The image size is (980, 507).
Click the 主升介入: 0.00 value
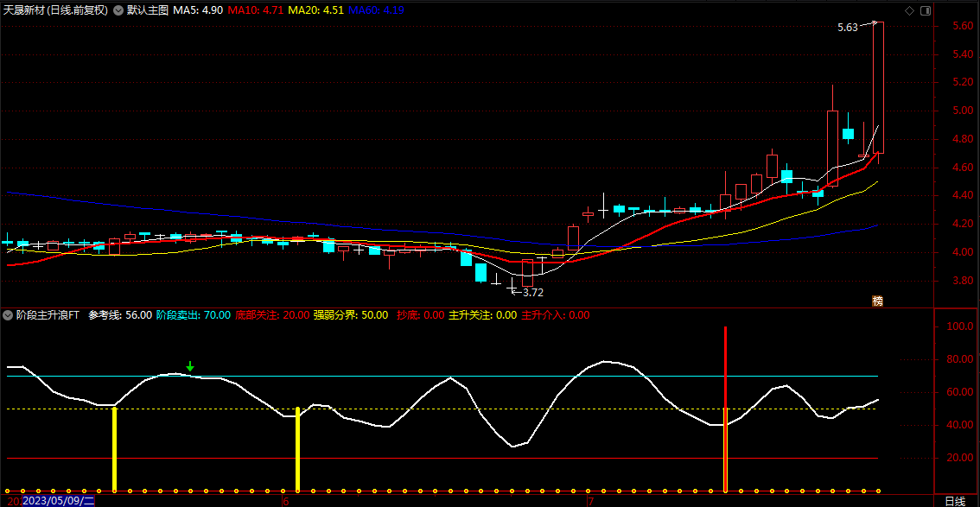click(x=556, y=315)
